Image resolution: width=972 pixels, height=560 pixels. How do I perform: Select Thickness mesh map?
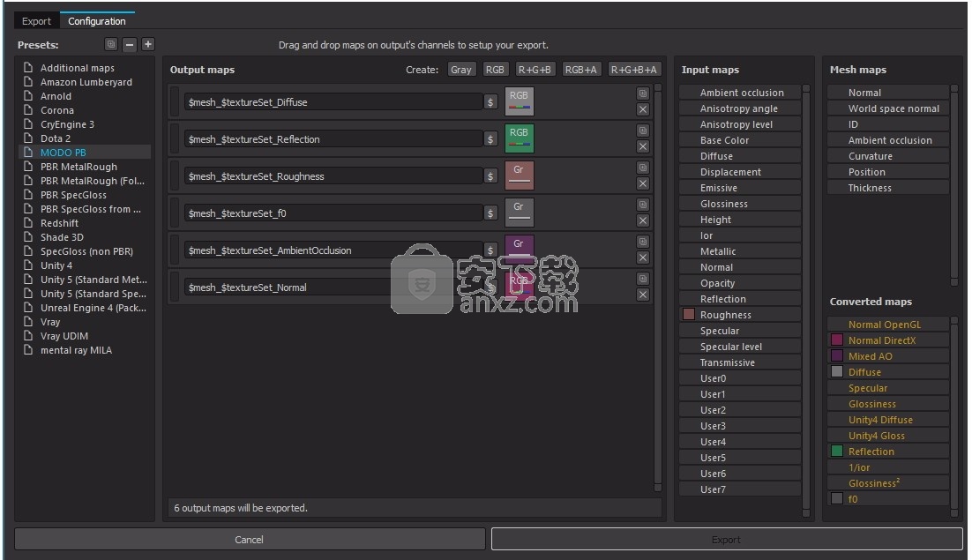point(888,188)
